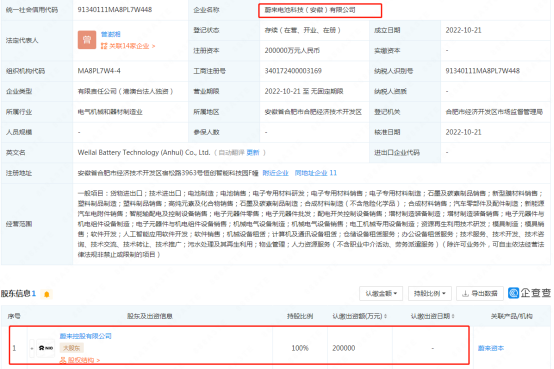Viewport: 554px width, 369px height.
Task: Click 关联14家企业 link
Action: click(128, 46)
